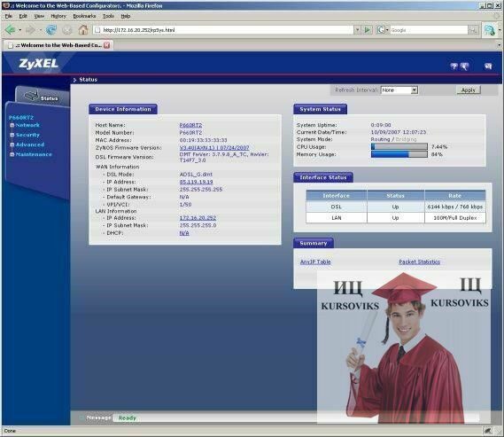Go to the Home page icon
This screenshot has height=437, width=504.
83,30
